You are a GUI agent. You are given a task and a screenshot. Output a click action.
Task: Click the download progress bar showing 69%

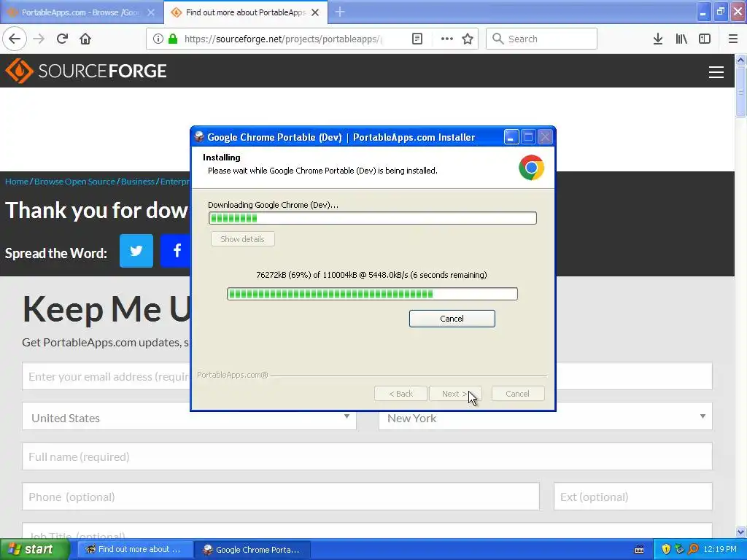point(373,294)
